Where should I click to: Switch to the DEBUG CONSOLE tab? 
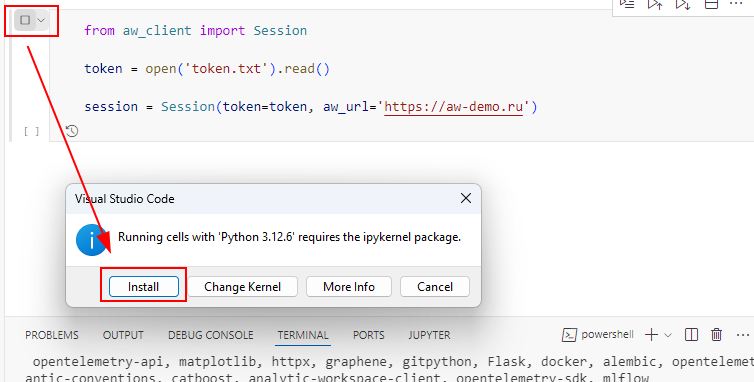tap(211, 335)
